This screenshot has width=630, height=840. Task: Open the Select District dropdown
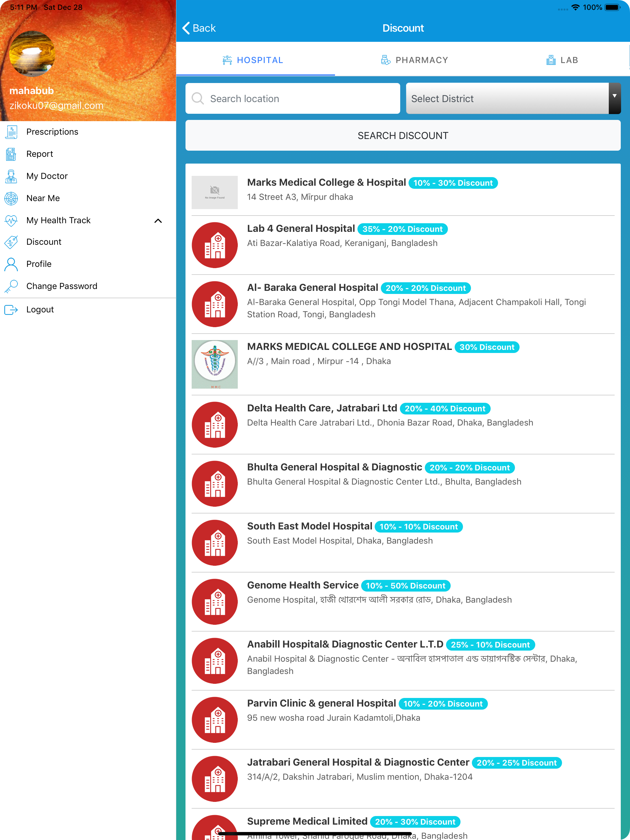click(x=513, y=99)
